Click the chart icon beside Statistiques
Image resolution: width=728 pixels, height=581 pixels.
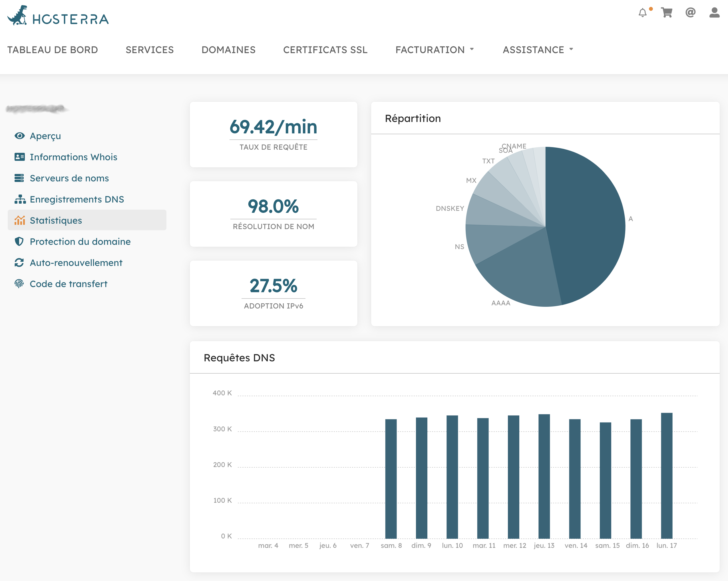click(x=20, y=220)
